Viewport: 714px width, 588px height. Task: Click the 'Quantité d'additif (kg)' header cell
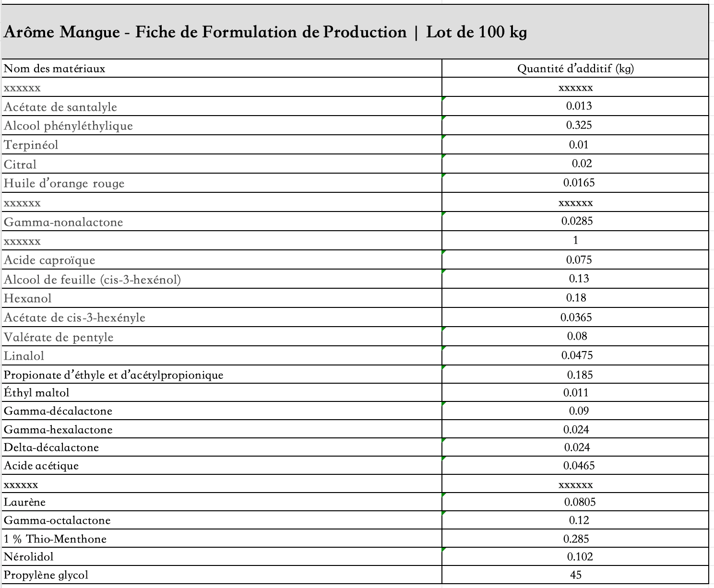(575, 69)
